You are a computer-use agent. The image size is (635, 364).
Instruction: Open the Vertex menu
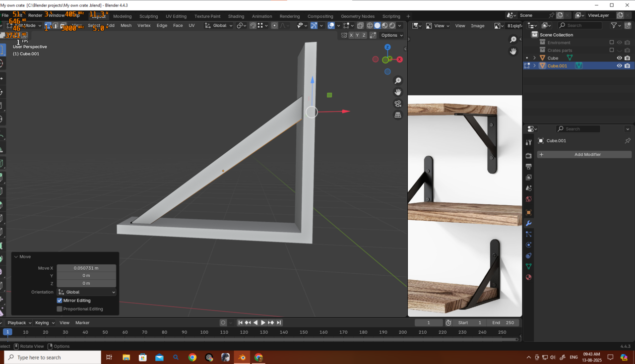(144, 25)
